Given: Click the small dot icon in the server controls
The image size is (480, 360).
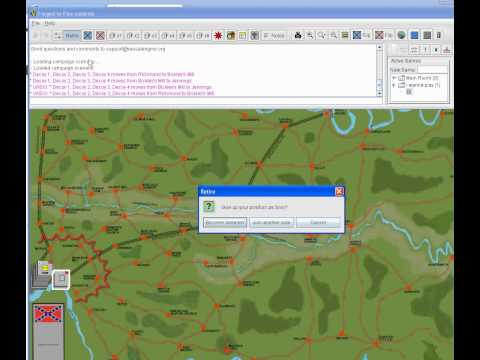Looking at the screenshot, I should tap(436, 50).
